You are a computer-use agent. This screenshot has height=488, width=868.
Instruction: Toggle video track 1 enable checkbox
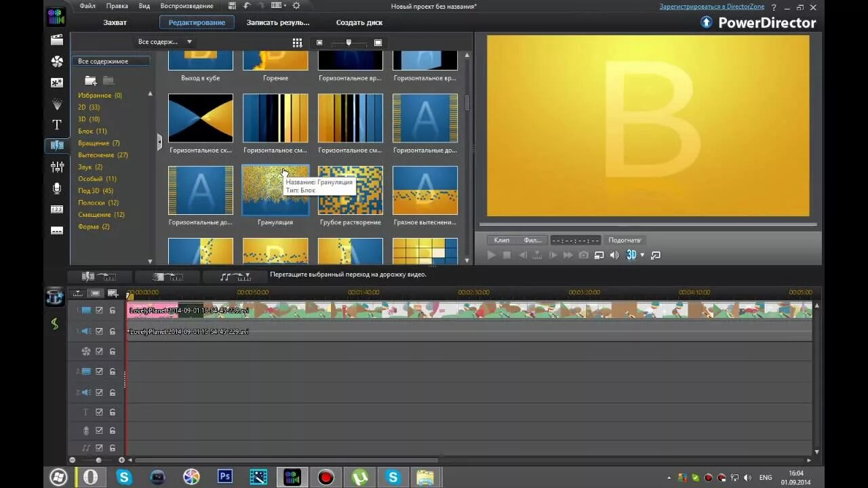99,310
